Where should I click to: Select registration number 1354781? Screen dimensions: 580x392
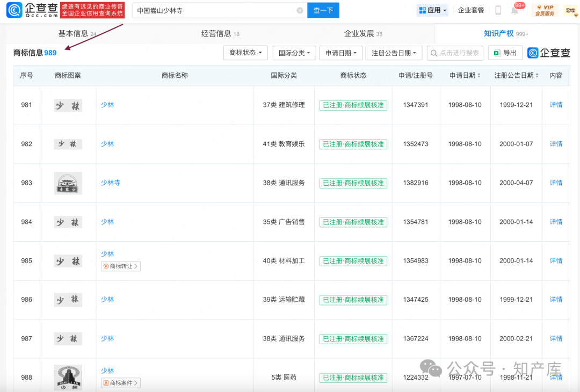click(x=415, y=222)
